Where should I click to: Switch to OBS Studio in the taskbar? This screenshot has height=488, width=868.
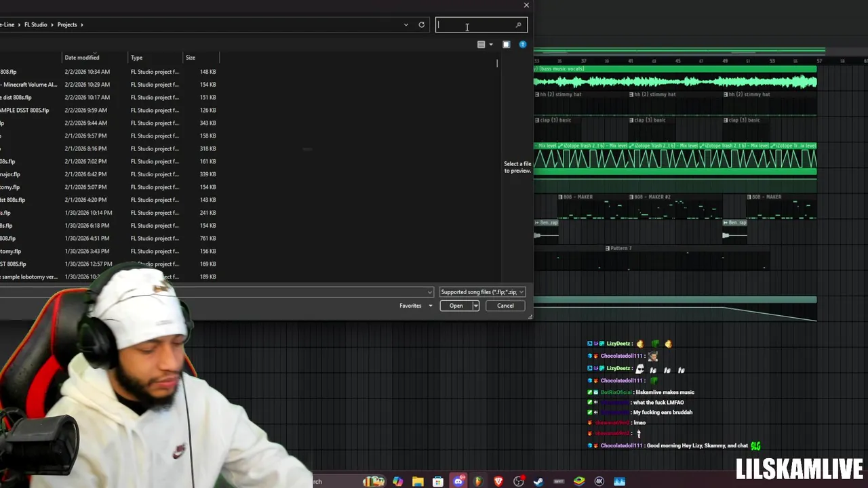tap(519, 481)
